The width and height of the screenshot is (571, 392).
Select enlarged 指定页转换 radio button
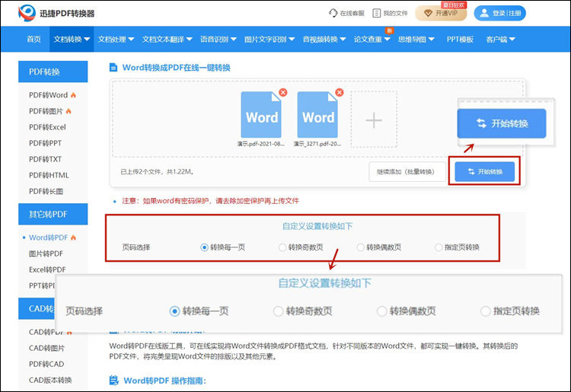coord(486,311)
